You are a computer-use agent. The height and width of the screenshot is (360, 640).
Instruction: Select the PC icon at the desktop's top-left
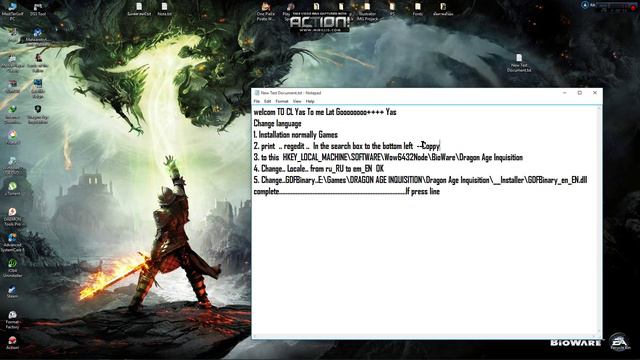(12, 11)
